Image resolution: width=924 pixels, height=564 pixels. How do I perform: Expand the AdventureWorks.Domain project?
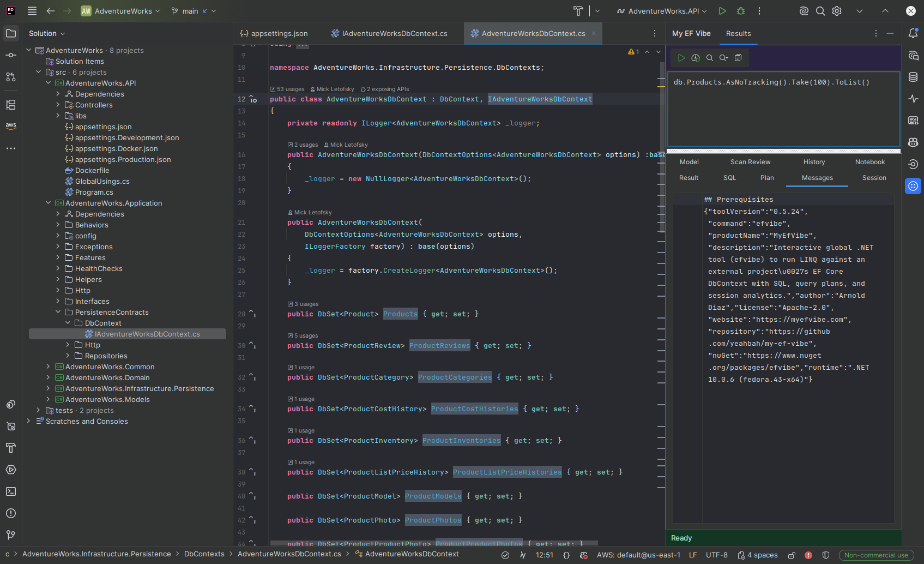coord(48,377)
